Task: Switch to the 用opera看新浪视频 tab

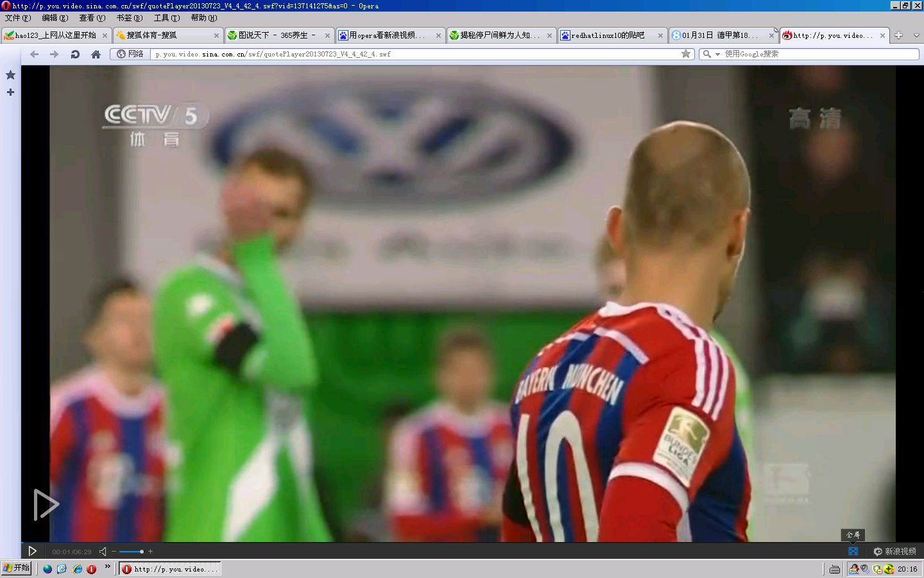Action: tap(389, 35)
